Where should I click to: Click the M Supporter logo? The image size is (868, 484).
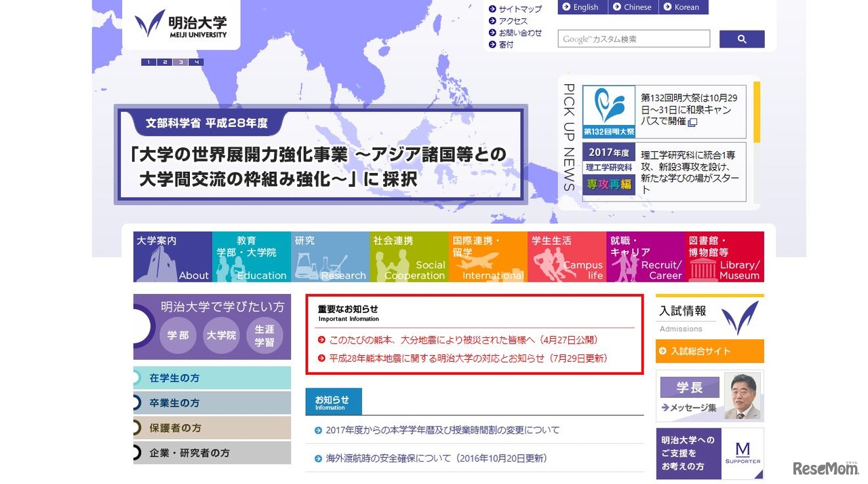[x=743, y=453]
